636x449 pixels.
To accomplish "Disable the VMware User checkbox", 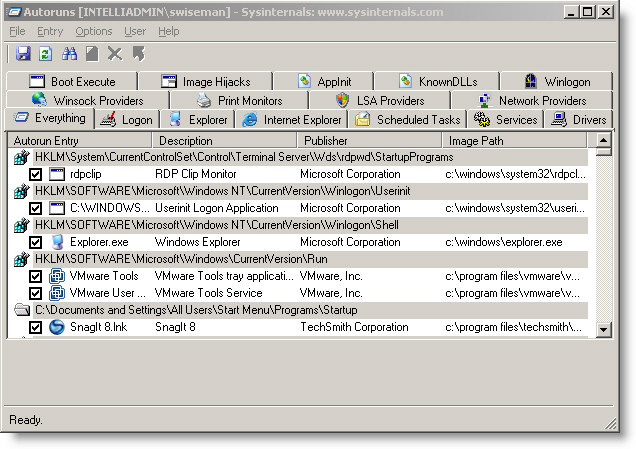I will 35,294.
